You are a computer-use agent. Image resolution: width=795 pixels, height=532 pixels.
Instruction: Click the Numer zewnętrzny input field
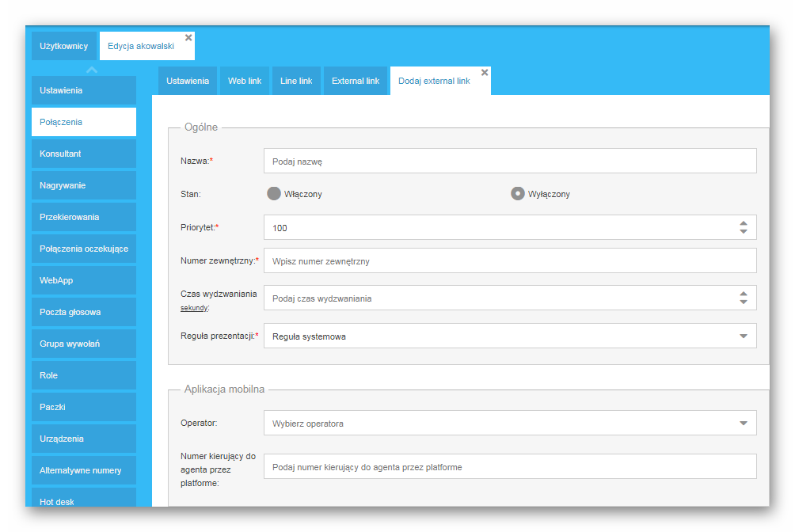(x=510, y=260)
